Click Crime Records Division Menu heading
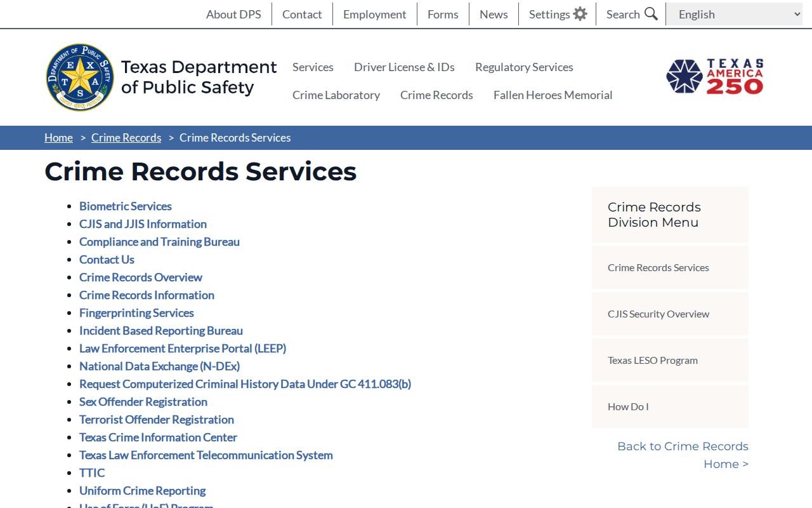 [x=654, y=215]
